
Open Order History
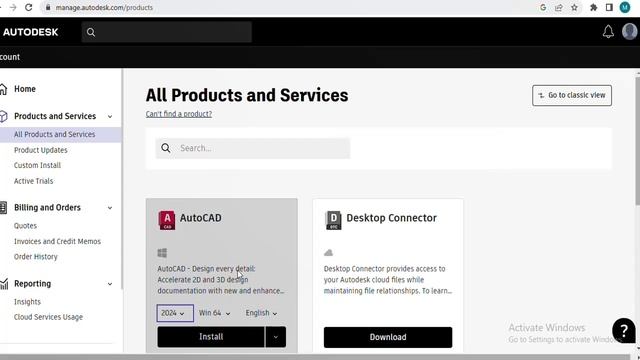(x=36, y=257)
